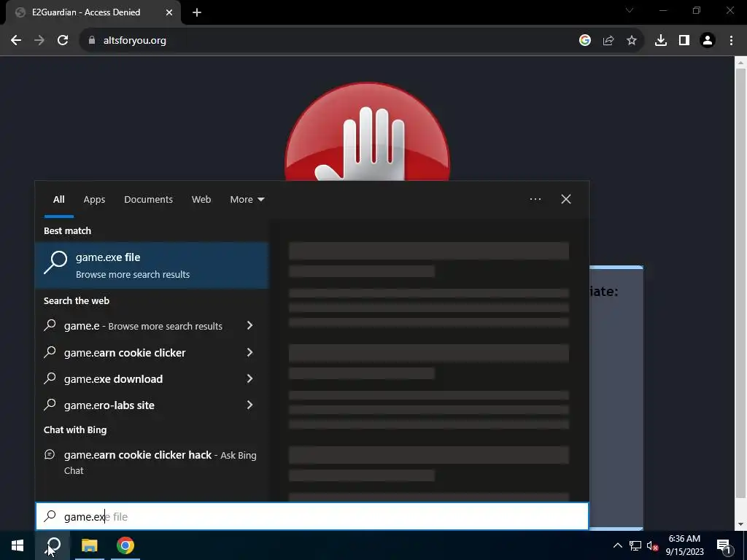Share this page icon

pos(608,41)
